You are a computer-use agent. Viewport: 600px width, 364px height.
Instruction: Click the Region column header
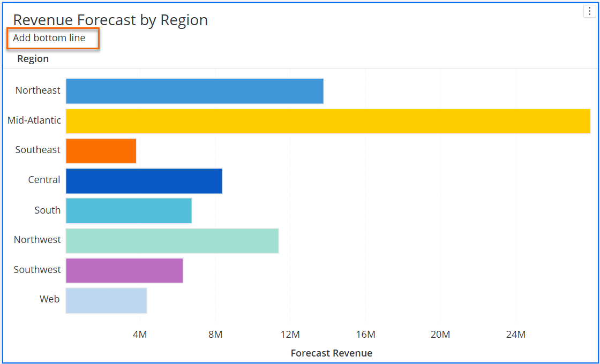tap(33, 59)
